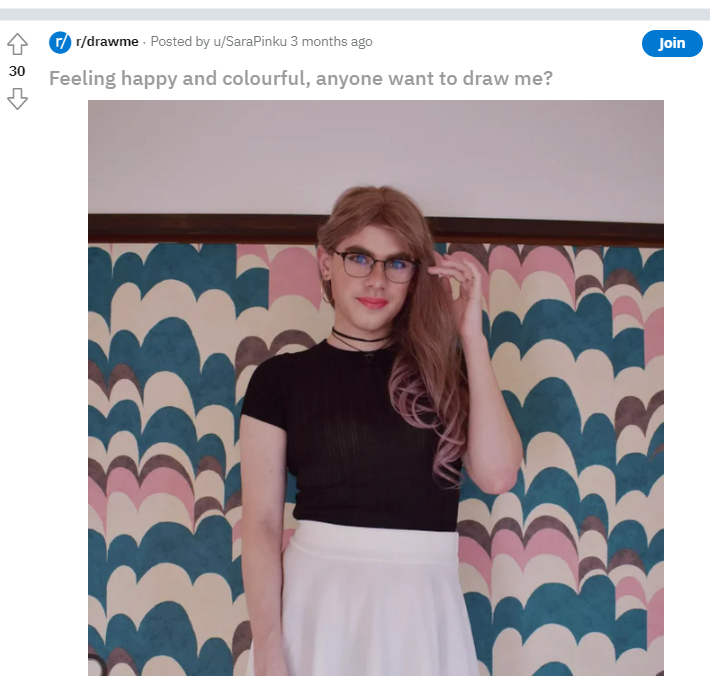This screenshot has width=710, height=685.
Task: Click the "3 months ago" timestamp
Action: (x=331, y=42)
